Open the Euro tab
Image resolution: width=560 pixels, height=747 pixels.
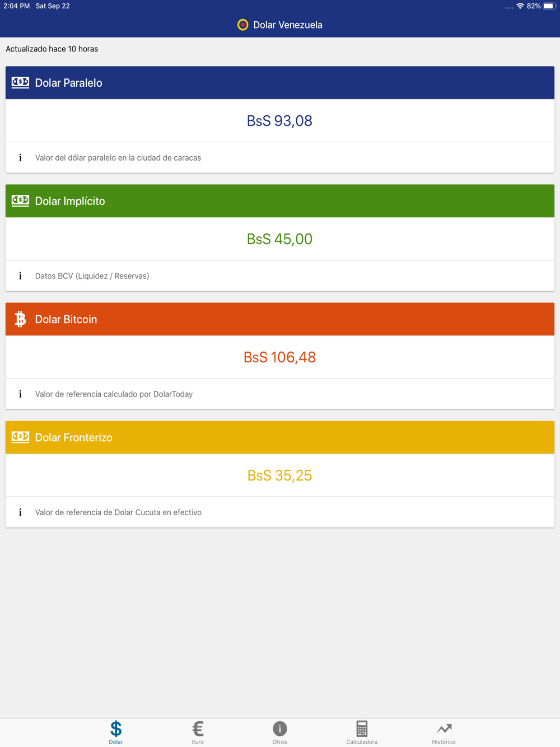198,732
